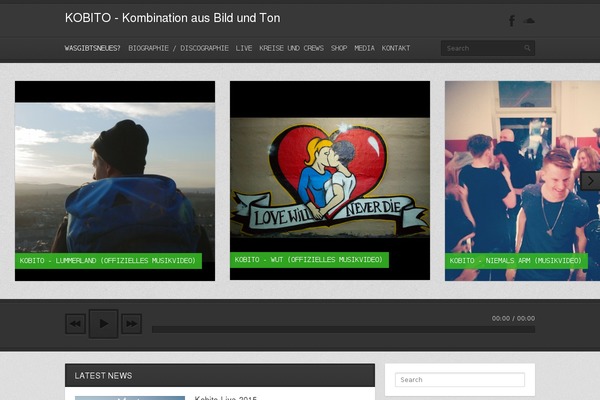Play the audio track
The width and height of the screenshot is (600, 400).
pos(103,324)
